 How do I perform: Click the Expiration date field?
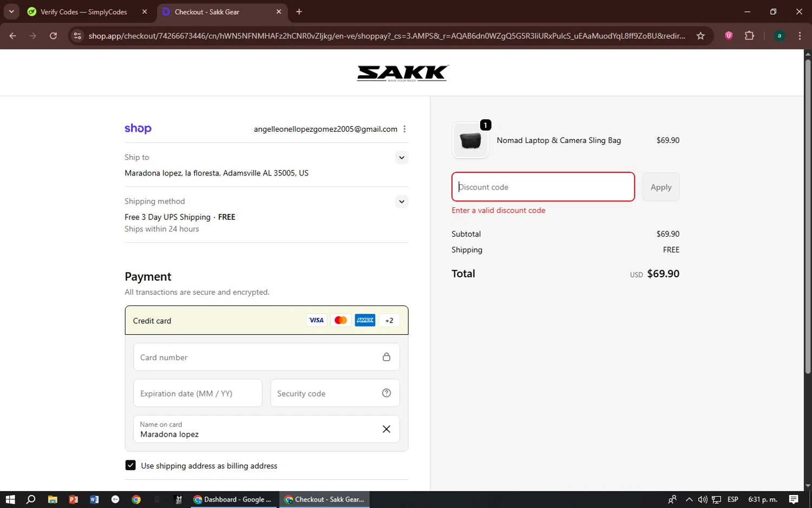198,393
